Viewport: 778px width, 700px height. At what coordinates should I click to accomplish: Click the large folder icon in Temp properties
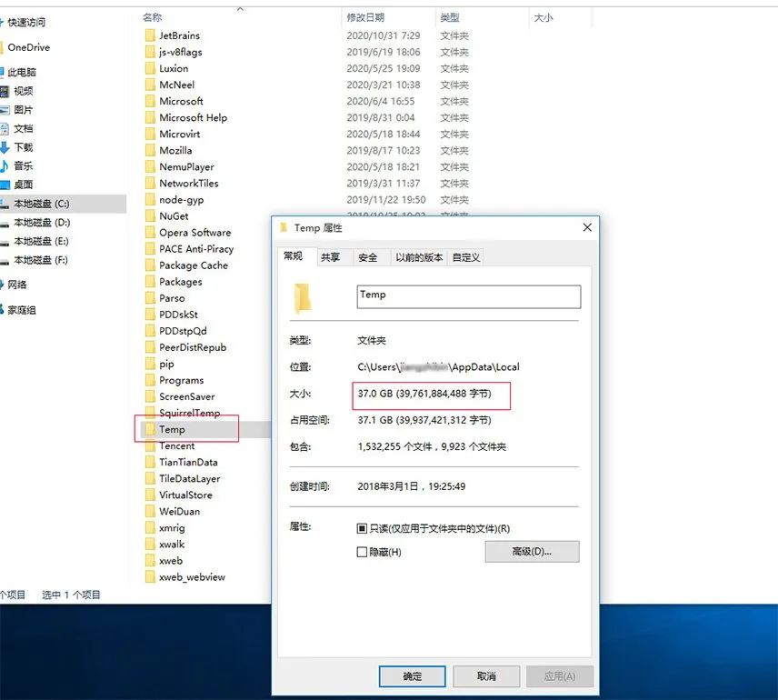[x=303, y=298]
